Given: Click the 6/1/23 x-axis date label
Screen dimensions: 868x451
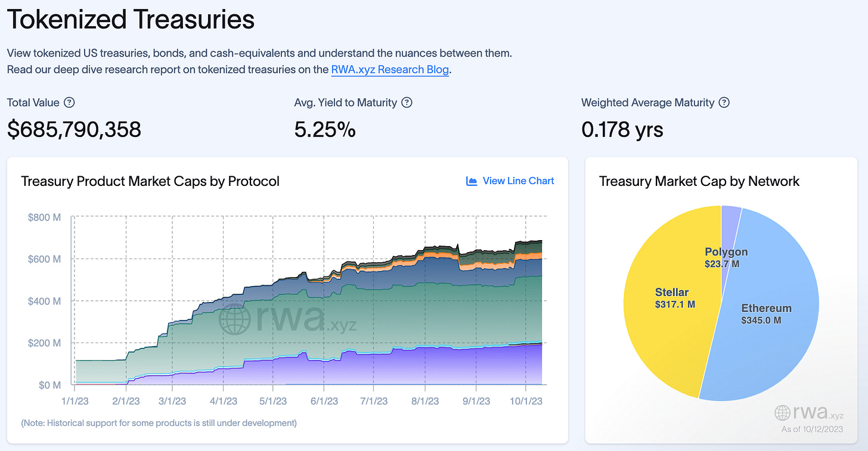Looking at the screenshot, I should coord(323,402).
